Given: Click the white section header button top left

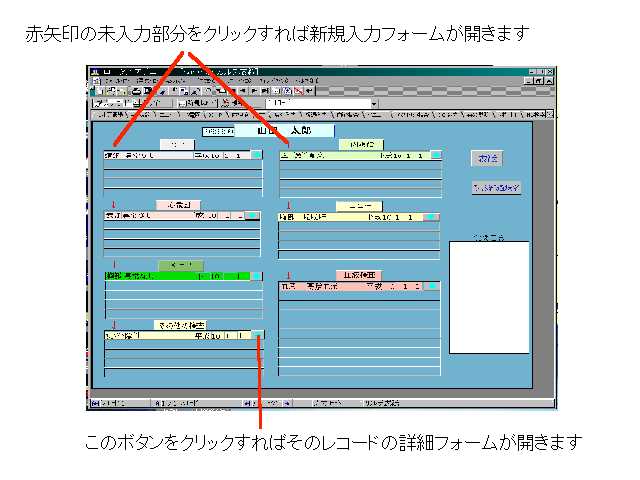Looking at the screenshot, I should [177, 144].
